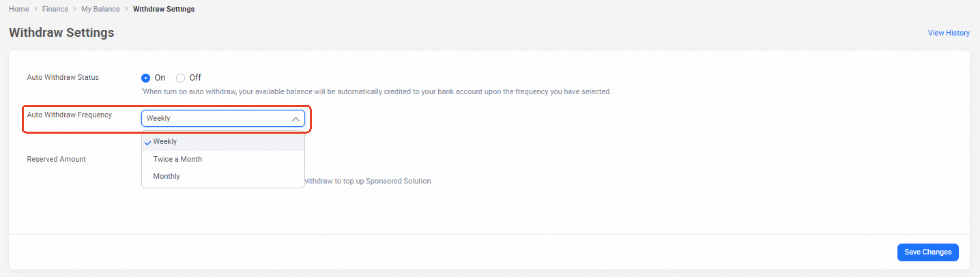Click the Reserved Amount label
The image size is (980, 277).
[x=56, y=159]
